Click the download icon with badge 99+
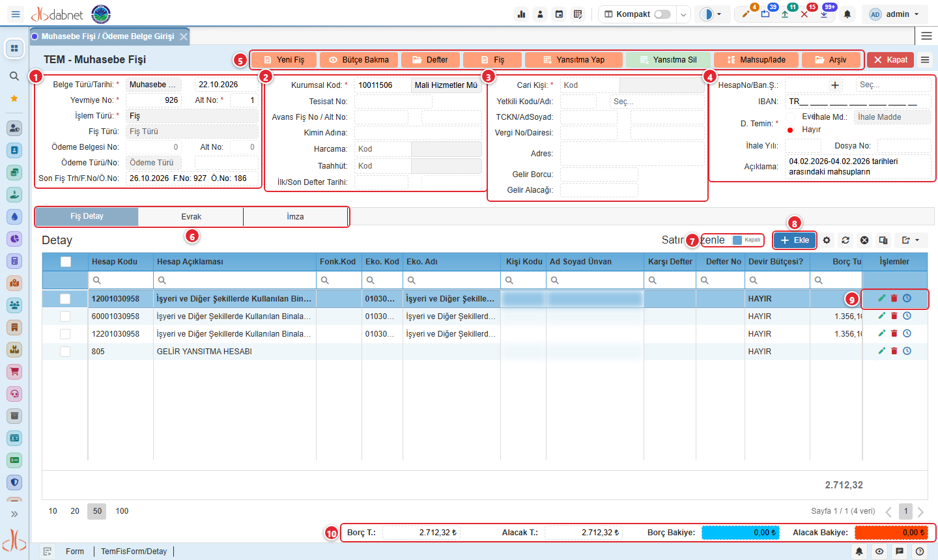 pos(824,14)
